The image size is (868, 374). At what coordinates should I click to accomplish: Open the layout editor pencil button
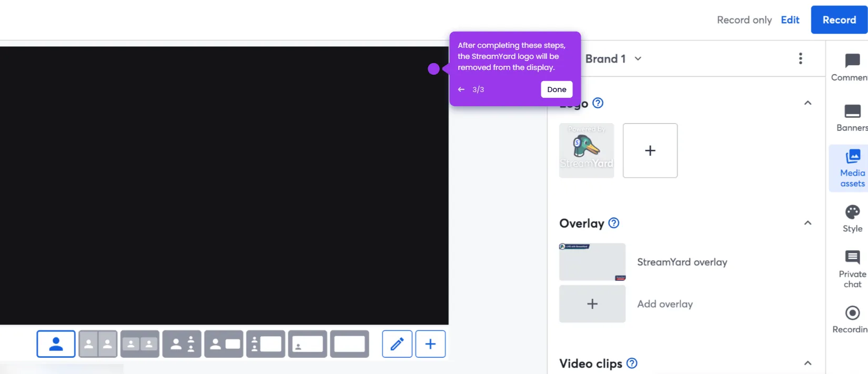[397, 344]
